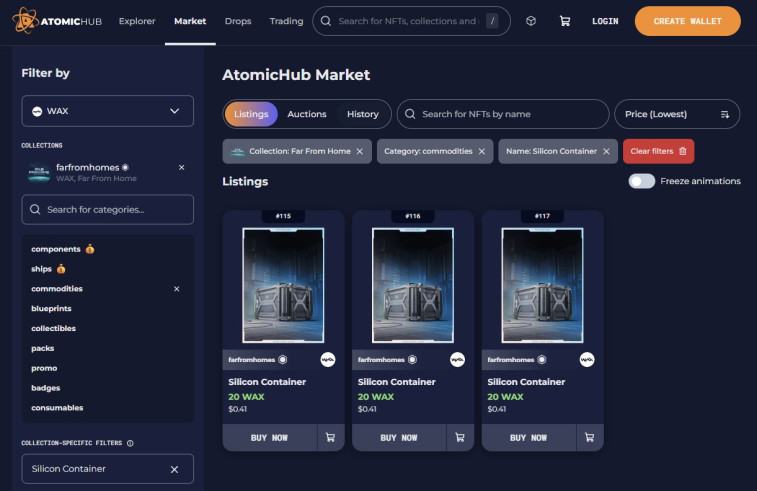Screen dimensions: 757x491
Task: Open the #117 Silicon Container thumbnail
Action: (542, 285)
